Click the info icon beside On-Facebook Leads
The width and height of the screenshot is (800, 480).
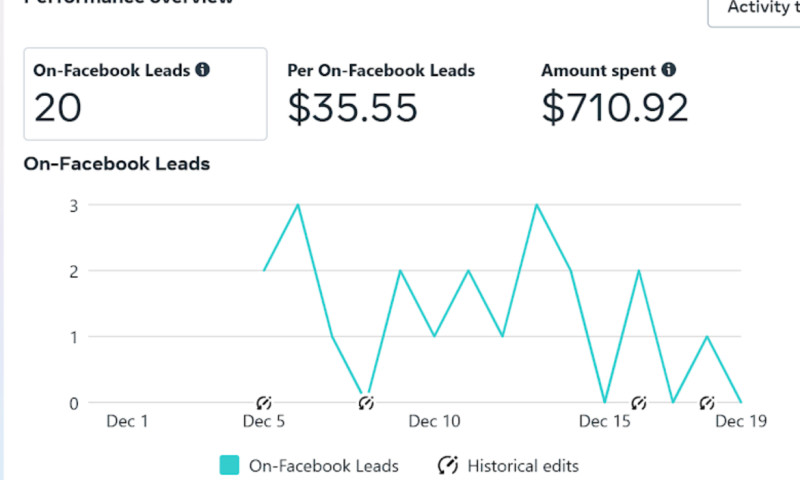(203, 71)
